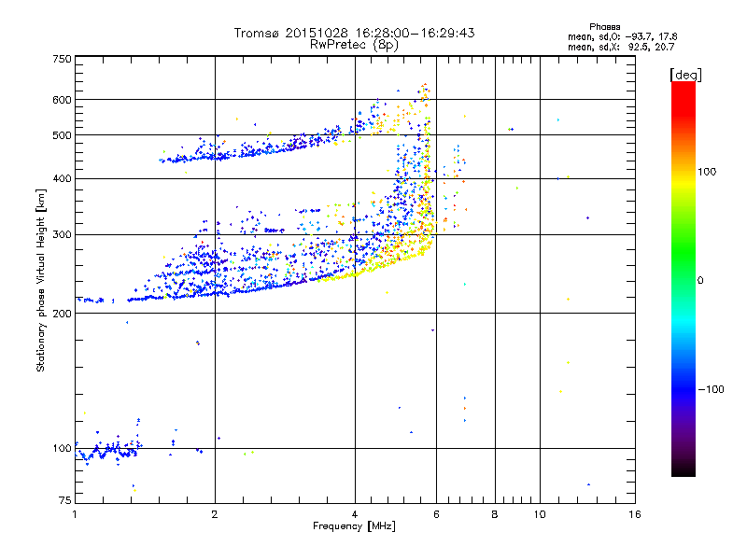Click the x-axis tick label "1"

[x=75, y=514]
